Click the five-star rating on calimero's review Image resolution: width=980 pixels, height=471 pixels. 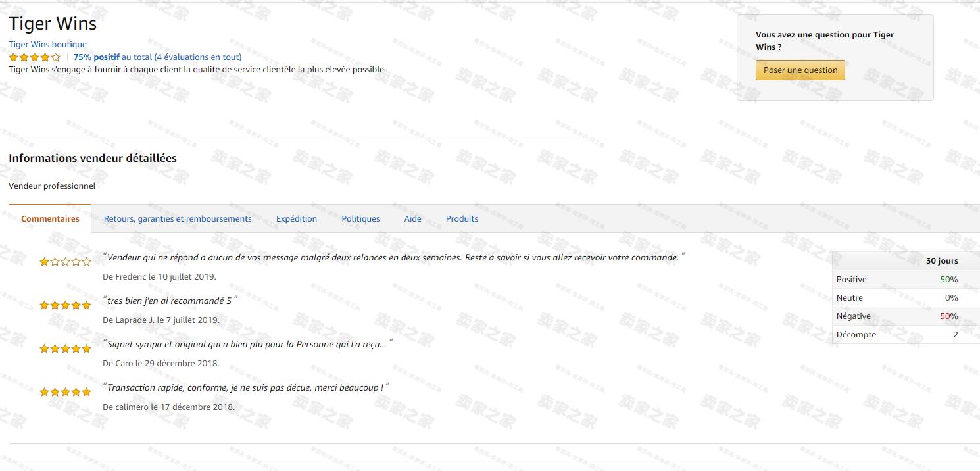tap(65, 392)
